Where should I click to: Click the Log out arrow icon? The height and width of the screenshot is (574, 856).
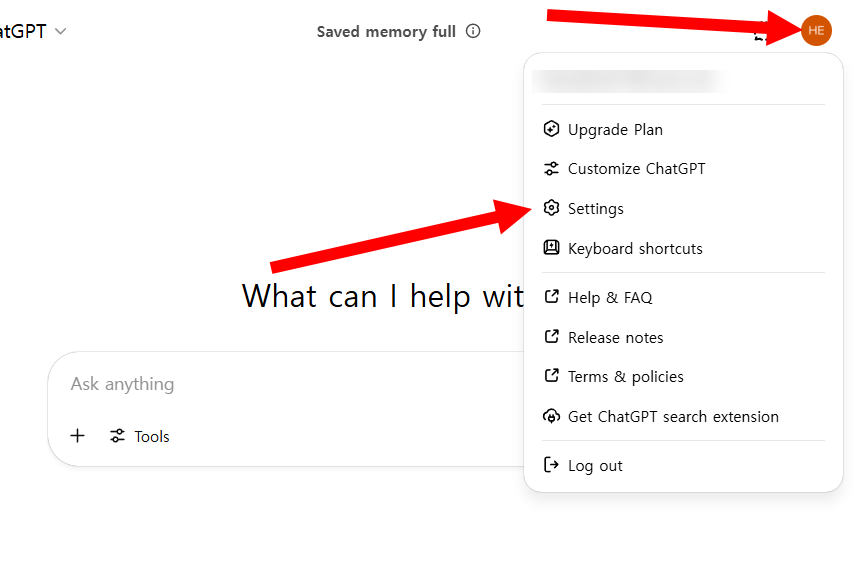(x=551, y=465)
